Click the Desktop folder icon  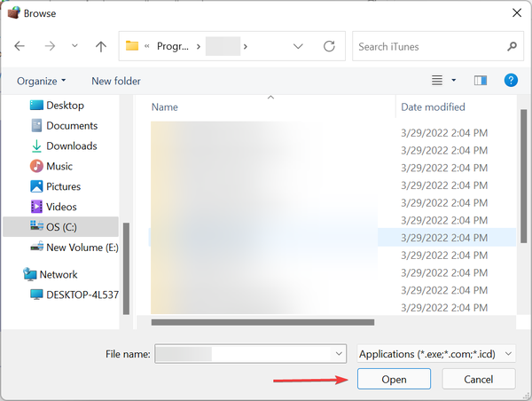point(36,106)
